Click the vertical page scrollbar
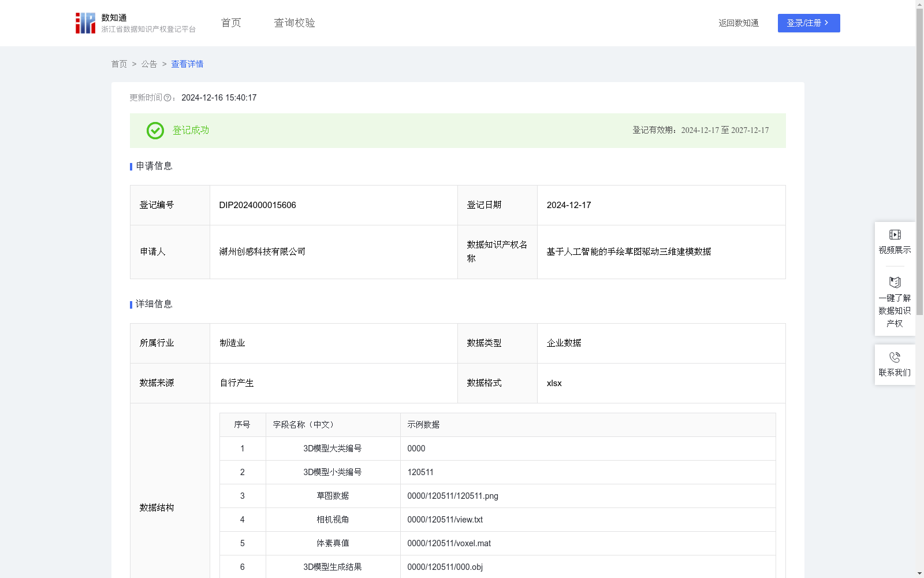This screenshot has width=924, height=578. point(919,162)
